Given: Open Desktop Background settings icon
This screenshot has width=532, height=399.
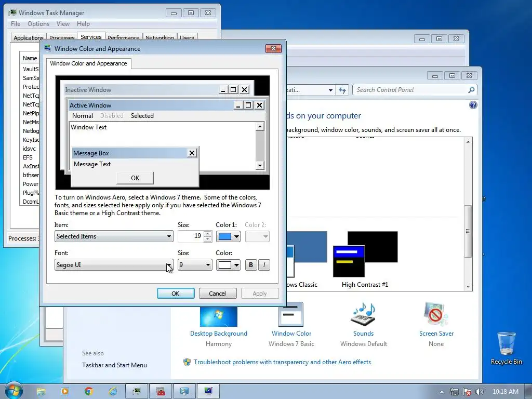Looking at the screenshot, I should coord(219,316).
